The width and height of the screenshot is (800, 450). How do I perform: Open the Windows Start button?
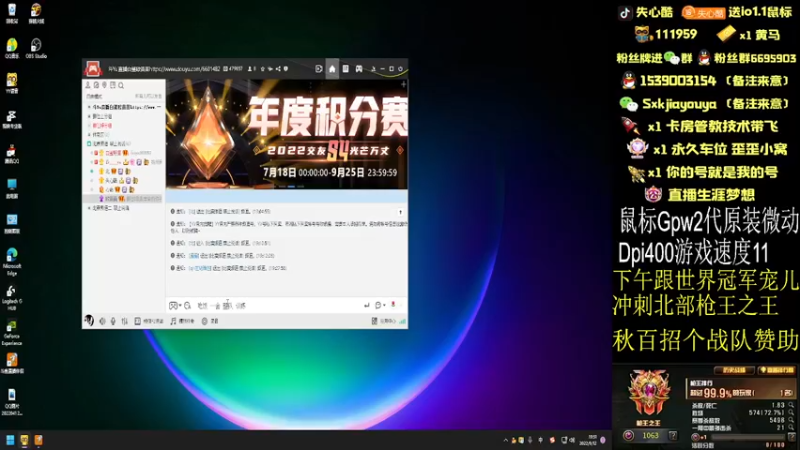pos(10,440)
